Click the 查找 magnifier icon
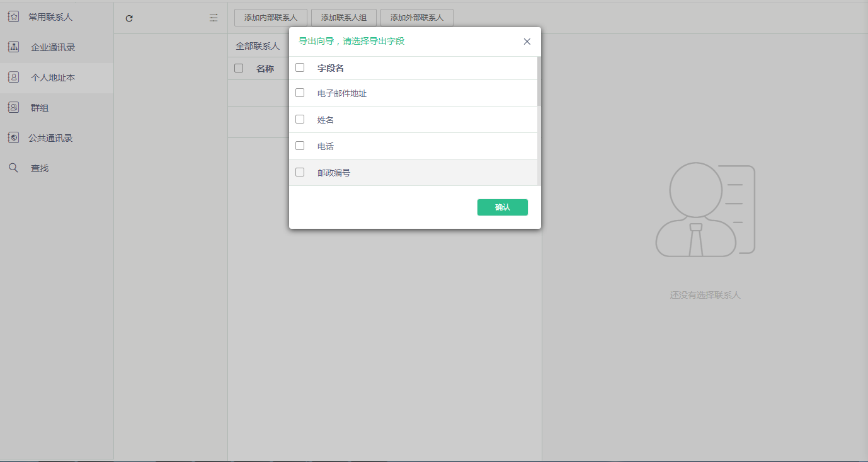Viewport: 868px width, 462px height. tap(13, 168)
